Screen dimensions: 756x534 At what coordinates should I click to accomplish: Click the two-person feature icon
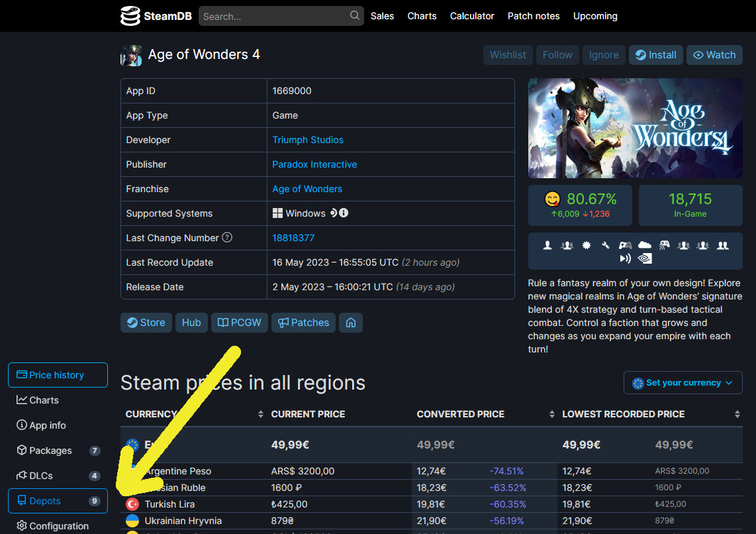[x=723, y=246]
